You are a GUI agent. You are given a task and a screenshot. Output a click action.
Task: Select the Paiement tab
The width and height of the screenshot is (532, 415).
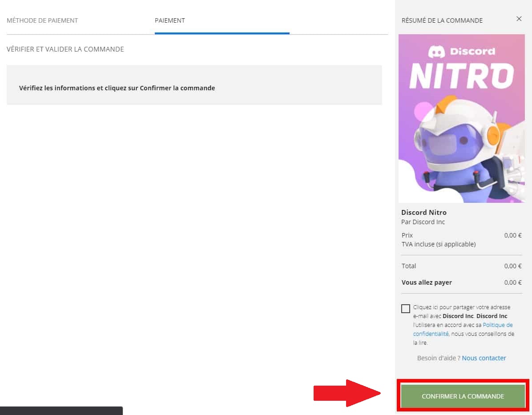click(170, 20)
